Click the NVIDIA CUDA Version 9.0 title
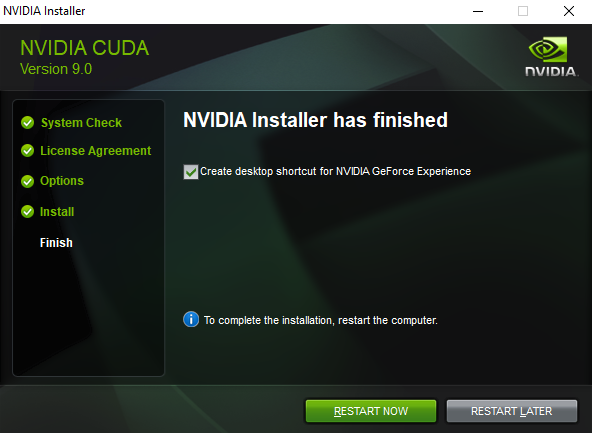This screenshot has width=592, height=433. click(85, 57)
